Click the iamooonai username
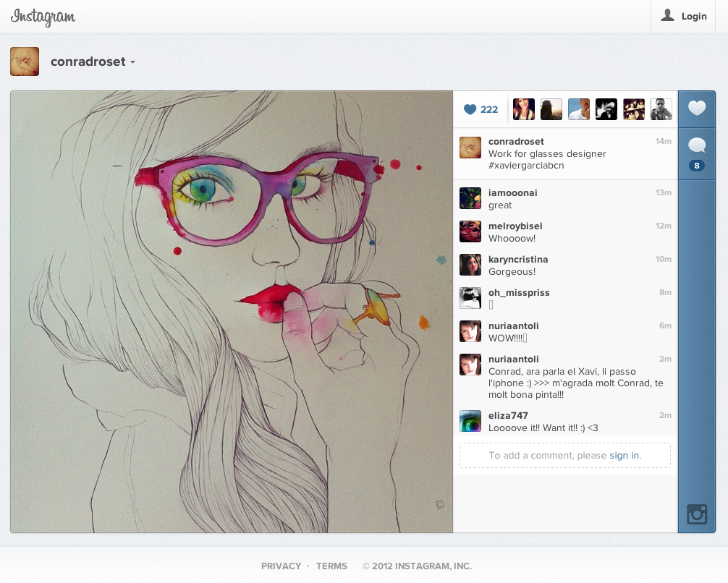 click(x=512, y=192)
